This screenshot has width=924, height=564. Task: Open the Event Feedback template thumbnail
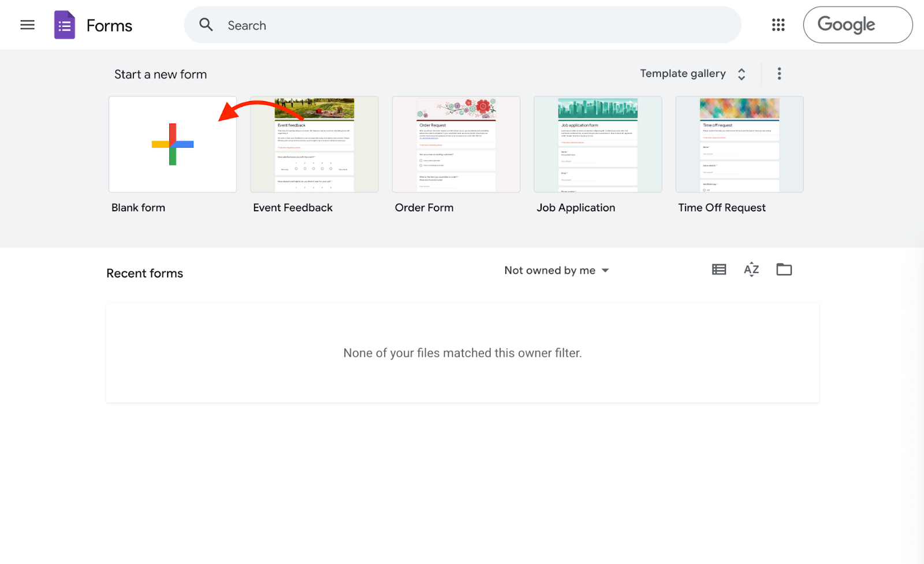click(314, 144)
